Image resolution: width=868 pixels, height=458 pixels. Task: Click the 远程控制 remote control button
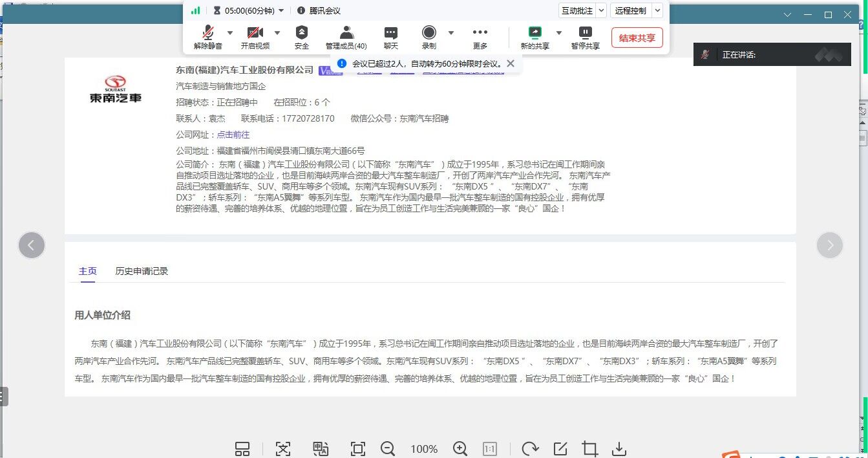631,10
